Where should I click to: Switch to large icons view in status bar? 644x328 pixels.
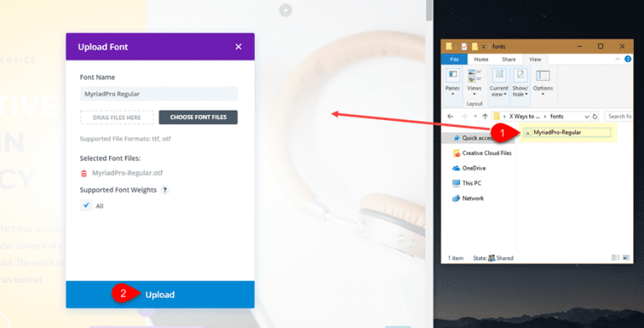626,258
